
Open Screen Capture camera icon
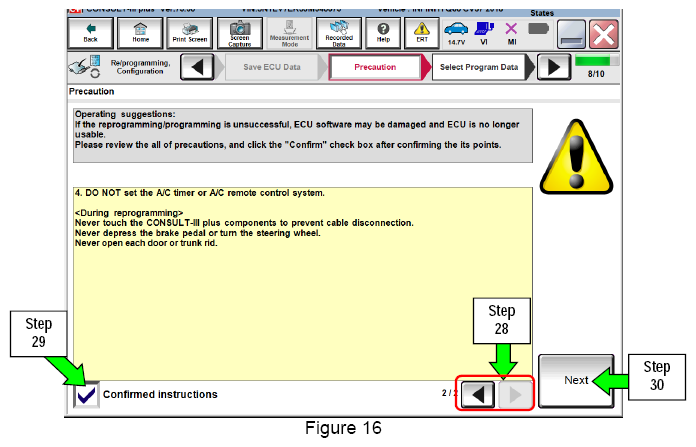pos(240,33)
